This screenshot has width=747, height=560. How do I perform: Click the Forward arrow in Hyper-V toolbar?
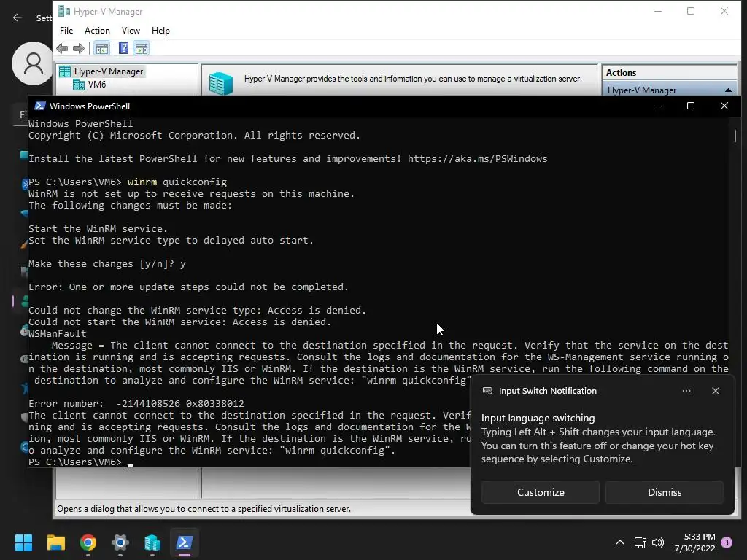[79, 48]
